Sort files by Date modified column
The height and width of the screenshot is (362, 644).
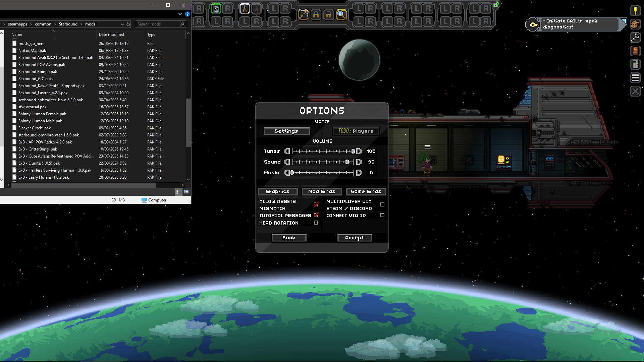pyautogui.click(x=121, y=35)
